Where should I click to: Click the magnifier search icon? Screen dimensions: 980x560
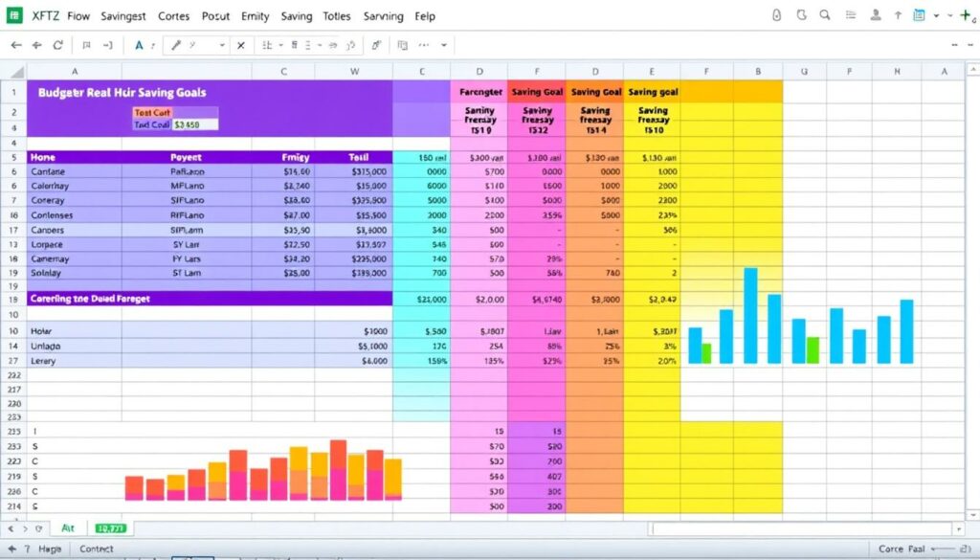coord(825,15)
